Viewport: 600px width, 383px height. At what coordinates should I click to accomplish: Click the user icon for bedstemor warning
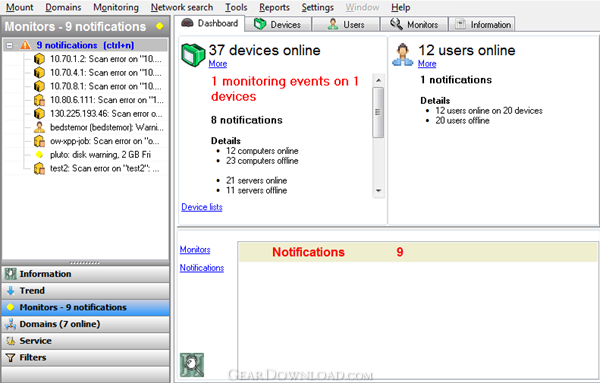(x=39, y=127)
